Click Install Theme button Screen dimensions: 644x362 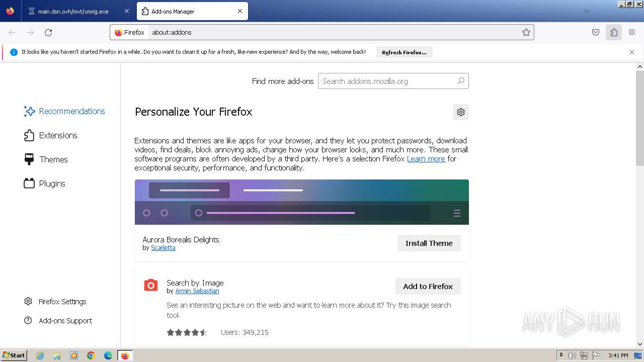429,243
